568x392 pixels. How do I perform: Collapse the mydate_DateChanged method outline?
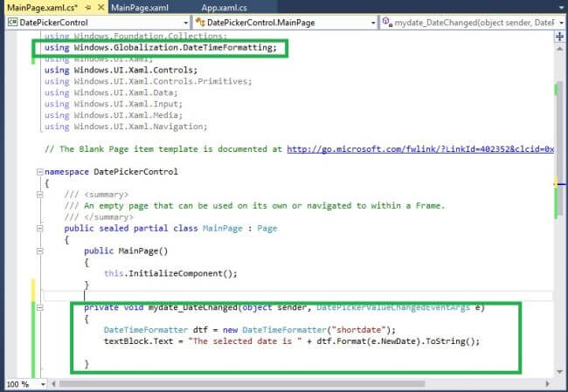40,307
